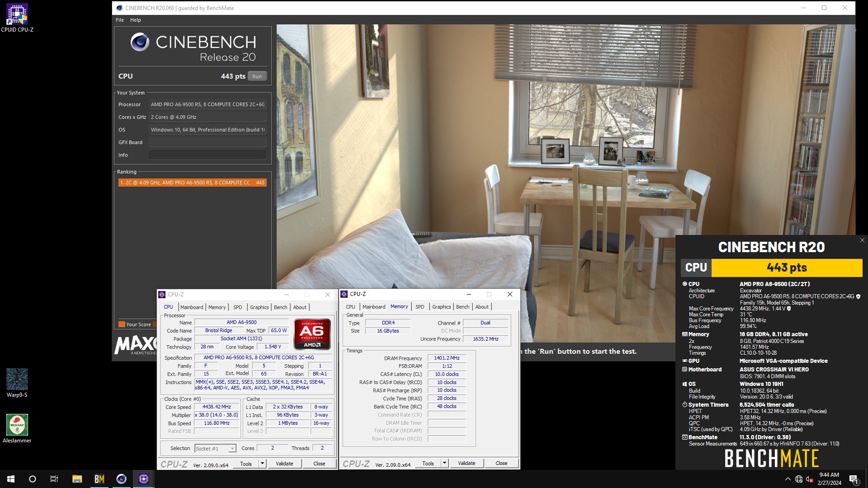This screenshot has height=488, width=868.
Task: Expand the Socket #1 selection dropdown
Action: click(232, 449)
